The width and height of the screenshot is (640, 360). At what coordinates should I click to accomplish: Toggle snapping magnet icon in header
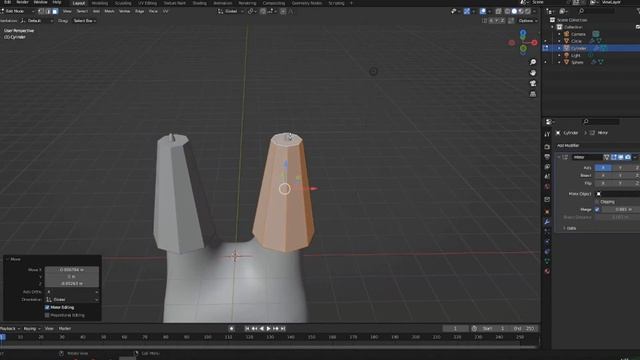[263, 11]
